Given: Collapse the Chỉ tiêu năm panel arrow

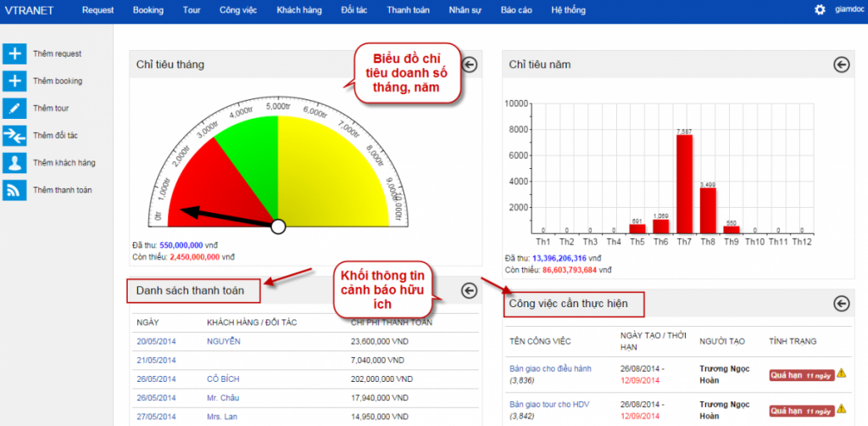Looking at the screenshot, I should [841, 64].
